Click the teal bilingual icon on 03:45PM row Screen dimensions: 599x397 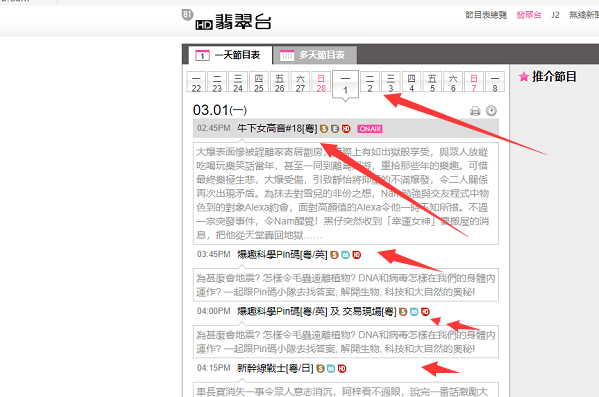point(345,255)
